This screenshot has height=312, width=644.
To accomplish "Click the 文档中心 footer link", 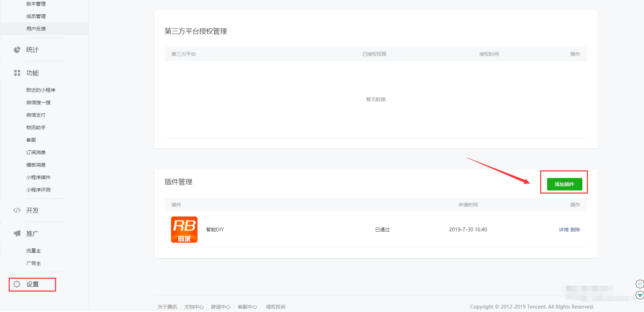I will click(194, 307).
